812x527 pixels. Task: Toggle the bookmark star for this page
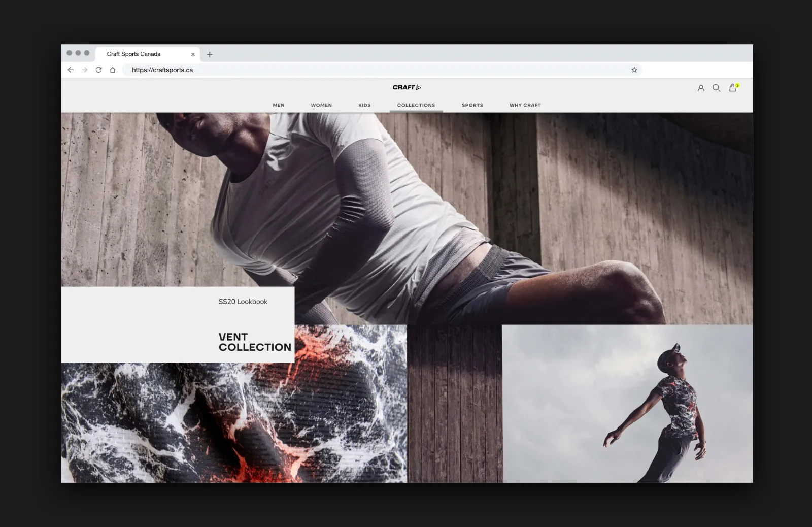(x=634, y=70)
